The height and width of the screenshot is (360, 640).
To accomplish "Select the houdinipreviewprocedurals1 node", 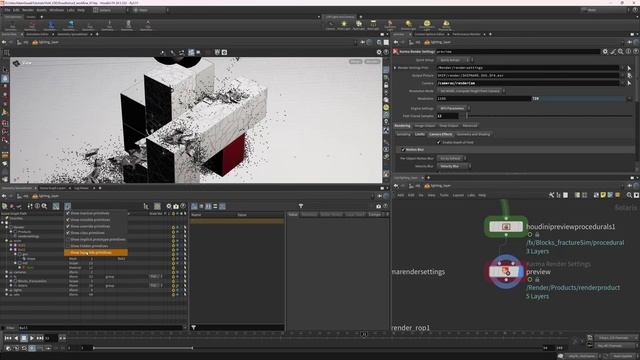I will click(x=506, y=227).
